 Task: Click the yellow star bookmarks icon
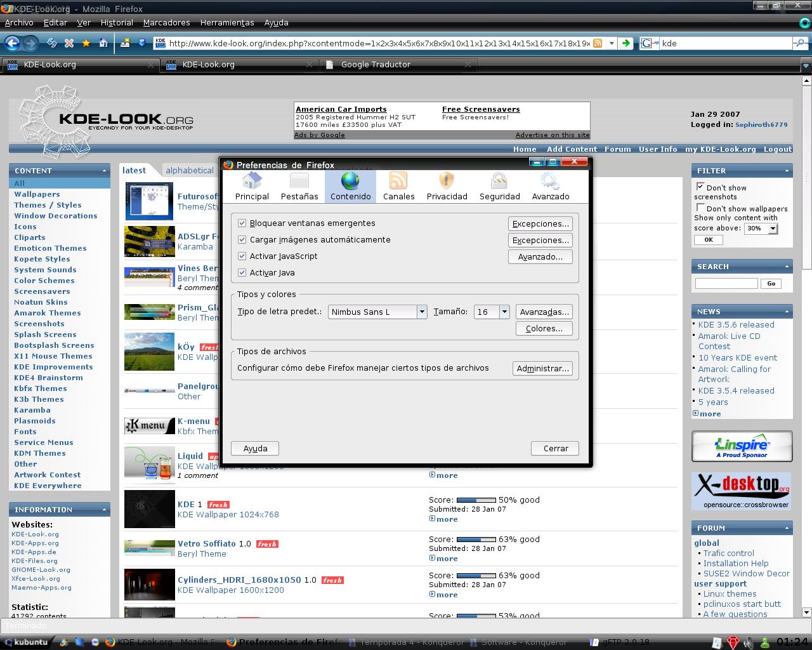pos(86,43)
